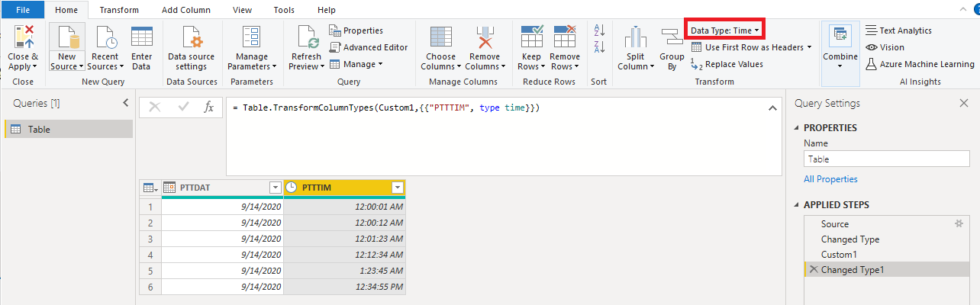
Task: Open Recent Sources icon
Action: click(x=106, y=37)
